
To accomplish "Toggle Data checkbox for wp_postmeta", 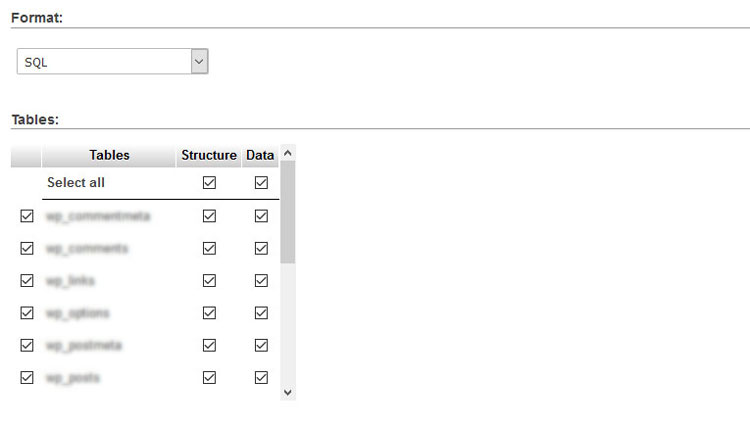I will point(261,345).
